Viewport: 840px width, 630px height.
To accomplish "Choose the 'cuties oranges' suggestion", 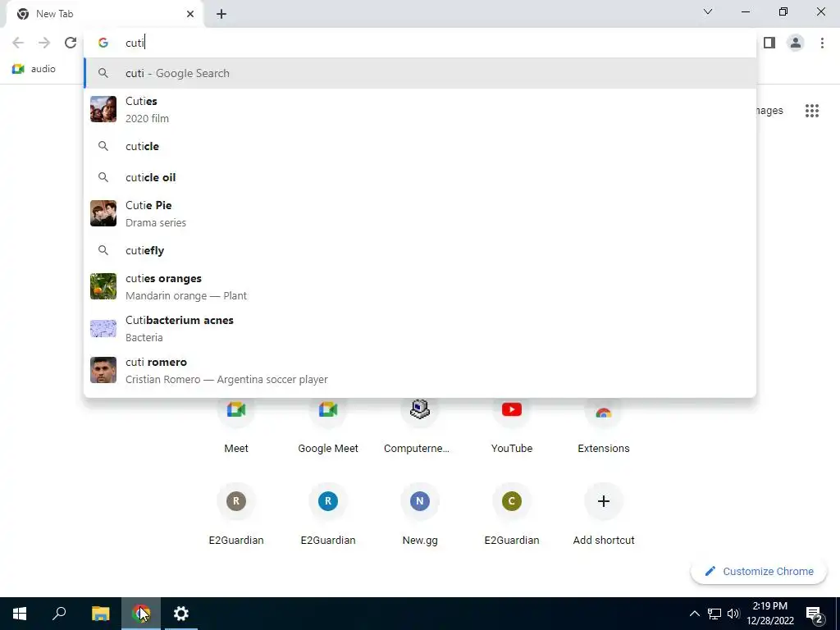I will tap(420, 286).
